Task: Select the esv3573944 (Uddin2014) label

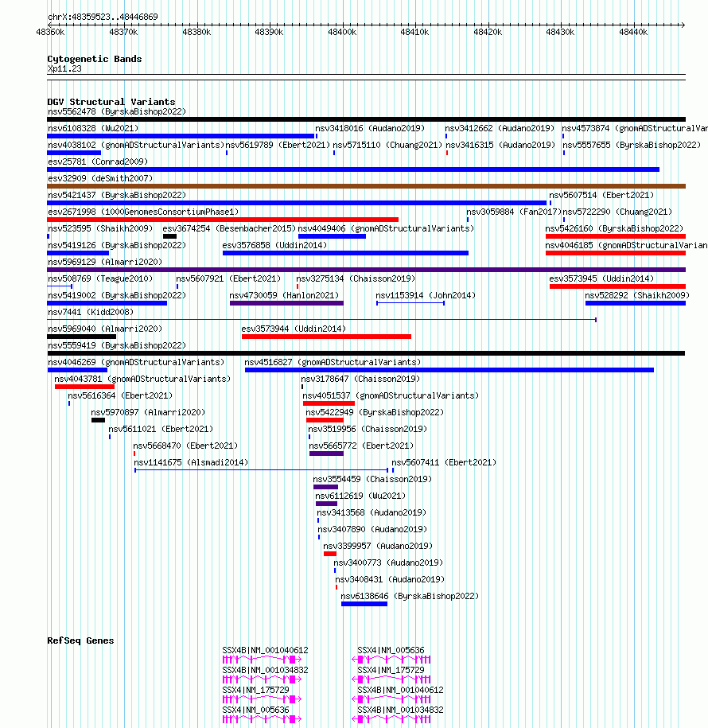Action: click(294, 329)
